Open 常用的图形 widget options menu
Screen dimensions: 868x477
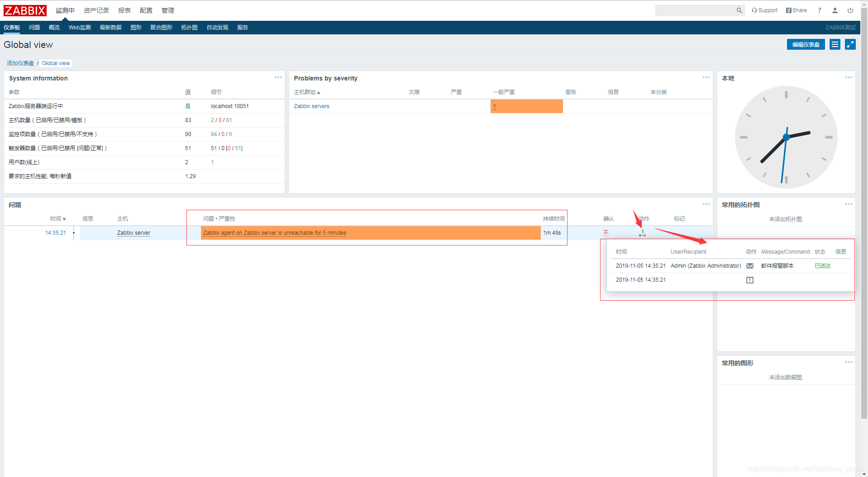click(849, 362)
